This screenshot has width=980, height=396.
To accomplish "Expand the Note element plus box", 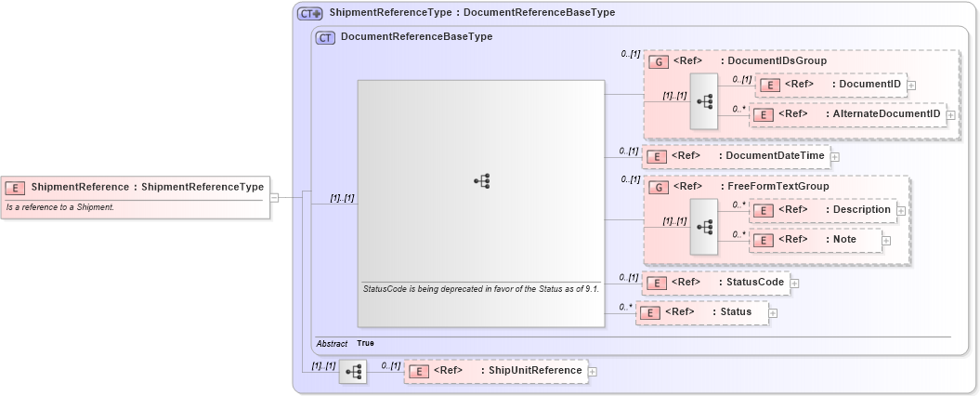I will (885, 241).
